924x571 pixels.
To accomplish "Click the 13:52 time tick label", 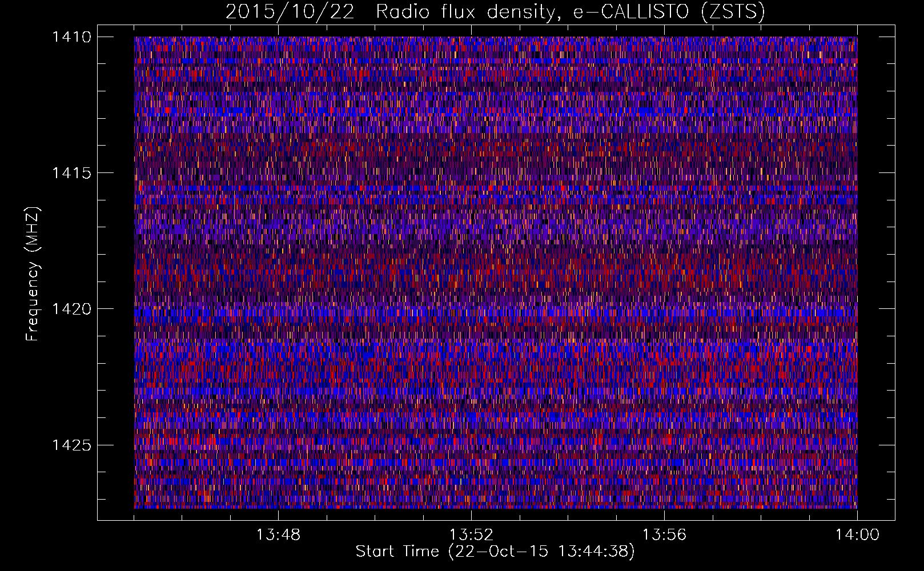I will (471, 535).
